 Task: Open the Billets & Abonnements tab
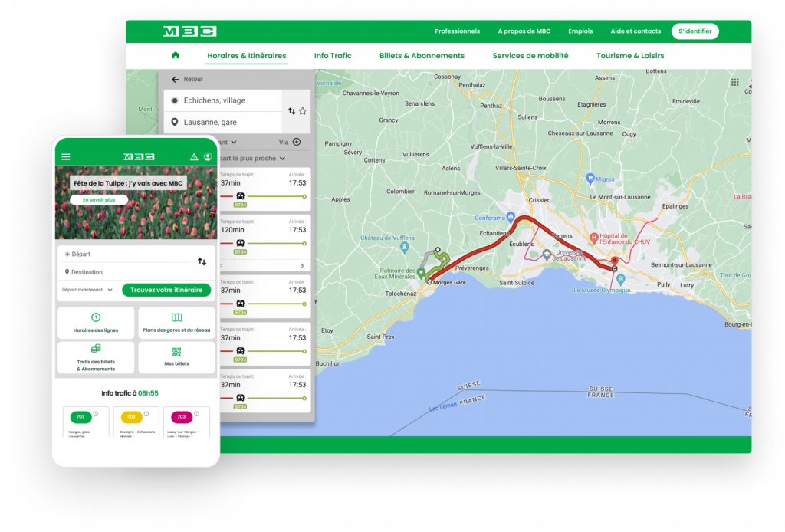(422, 56)
